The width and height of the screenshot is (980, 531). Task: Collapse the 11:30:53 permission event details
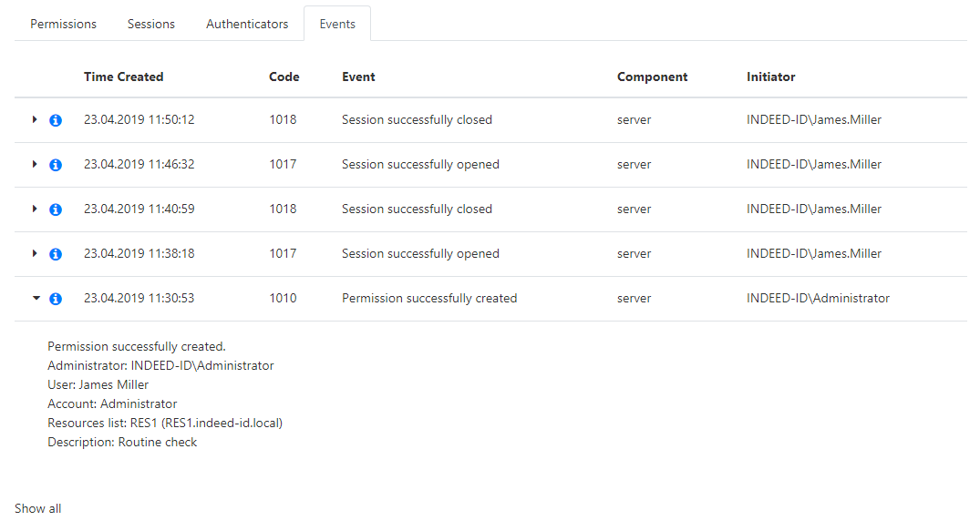point(36,298)
